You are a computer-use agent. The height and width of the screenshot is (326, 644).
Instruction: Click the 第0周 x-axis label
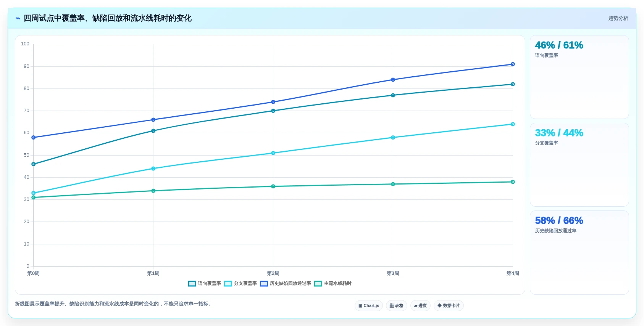click(x=34, y=273)
